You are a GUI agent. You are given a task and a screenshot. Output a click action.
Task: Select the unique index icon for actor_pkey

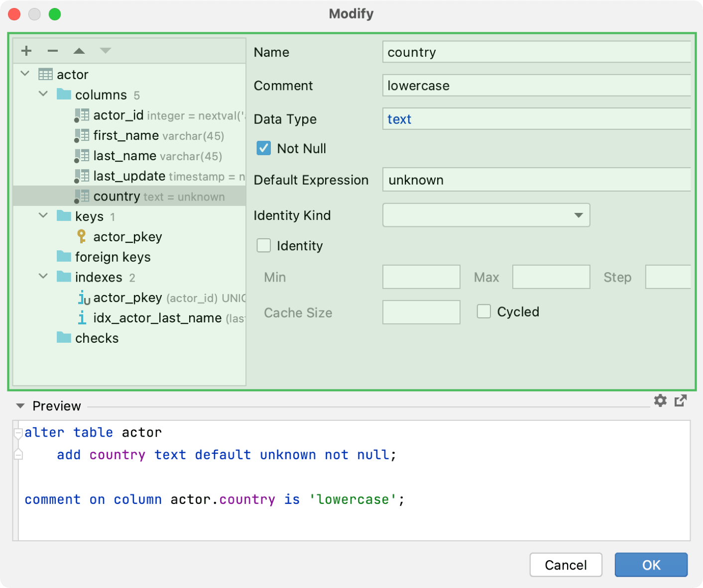pyautogui.click(x=83, y=297)
